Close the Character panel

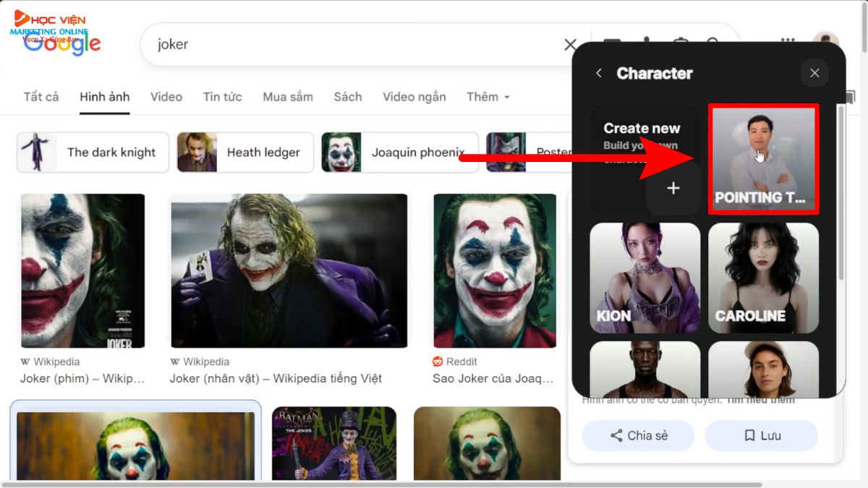[x=814, y=73]
